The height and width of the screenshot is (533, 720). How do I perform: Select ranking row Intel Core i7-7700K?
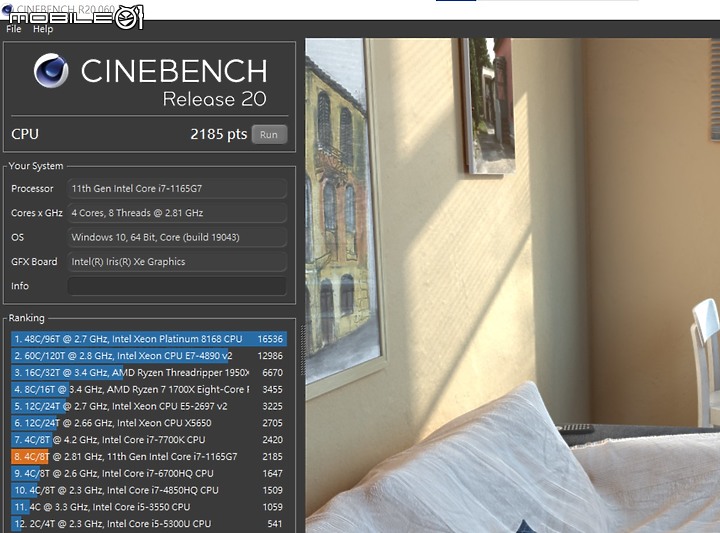pos(149,440)
